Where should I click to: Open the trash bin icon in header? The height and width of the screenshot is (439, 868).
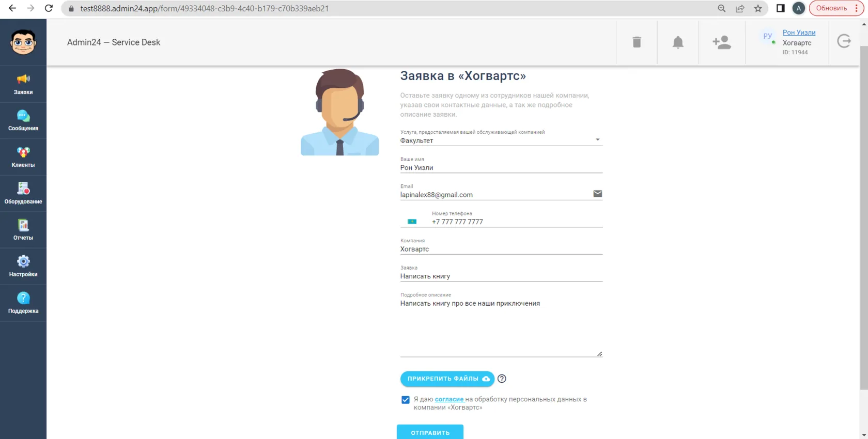click(x=637, y=42)
